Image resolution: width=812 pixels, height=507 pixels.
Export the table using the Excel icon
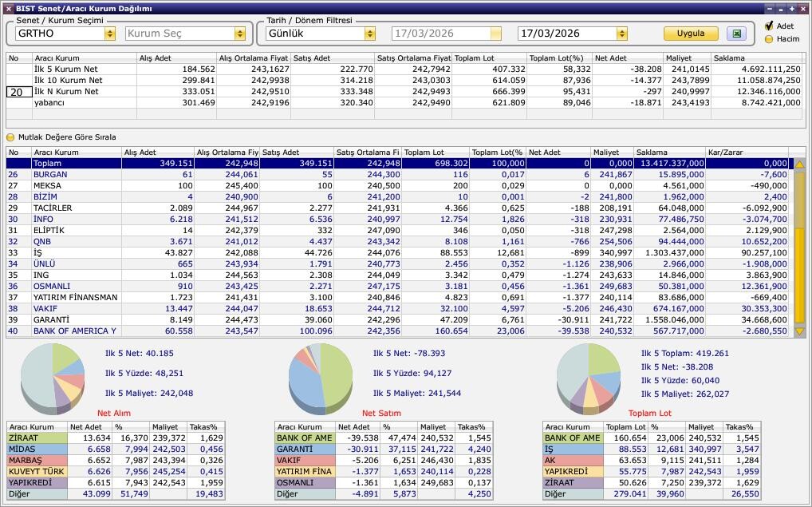736,34
